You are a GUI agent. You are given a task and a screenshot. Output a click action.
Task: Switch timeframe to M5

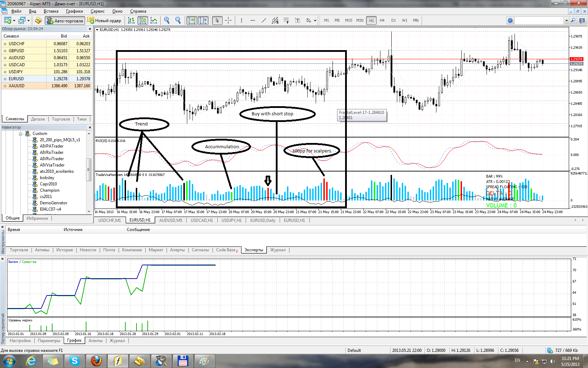pos(337,20)
